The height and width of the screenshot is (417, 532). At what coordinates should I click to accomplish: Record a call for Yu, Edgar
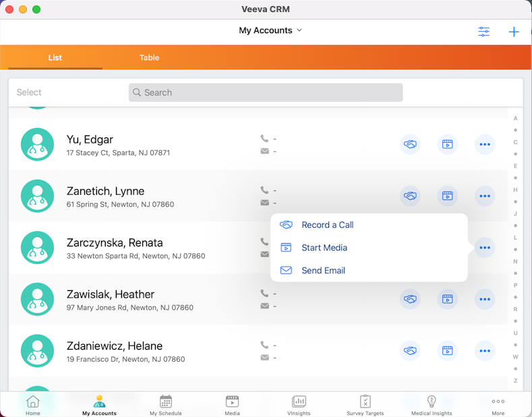point(409,144)
